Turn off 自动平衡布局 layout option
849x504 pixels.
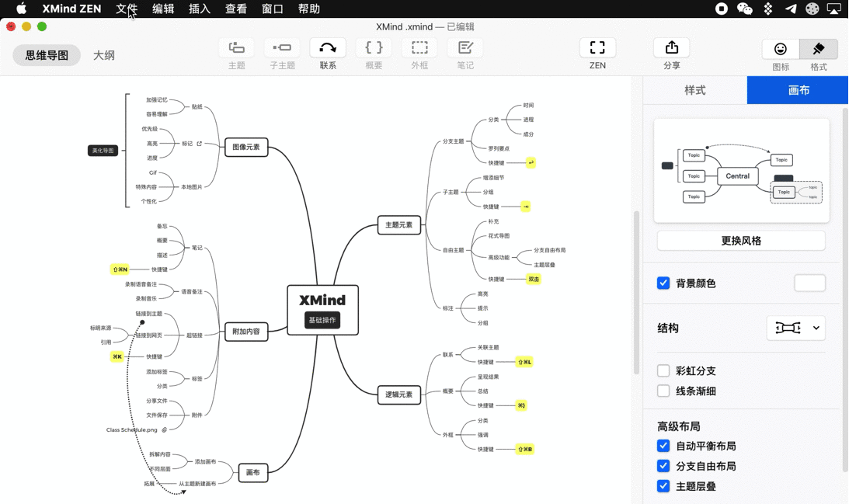click(663, 446)
